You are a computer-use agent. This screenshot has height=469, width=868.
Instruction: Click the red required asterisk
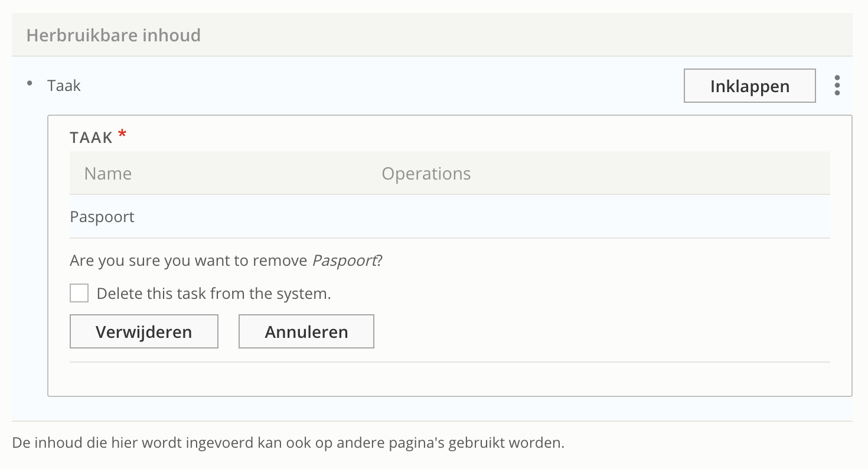pos(122,136)
